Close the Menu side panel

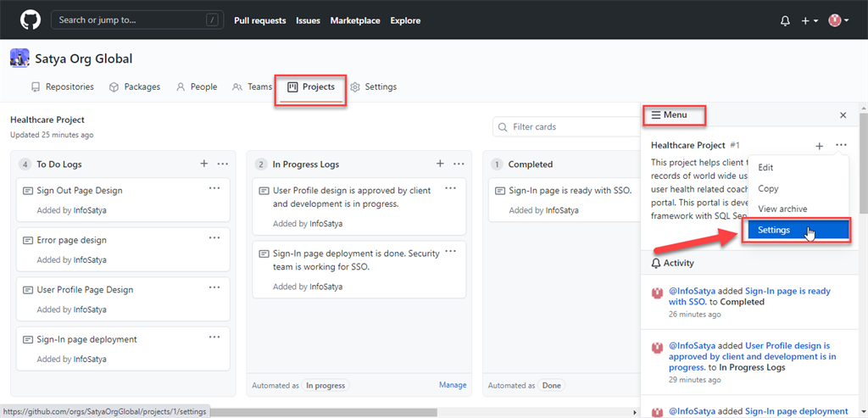tap(843, 114)
